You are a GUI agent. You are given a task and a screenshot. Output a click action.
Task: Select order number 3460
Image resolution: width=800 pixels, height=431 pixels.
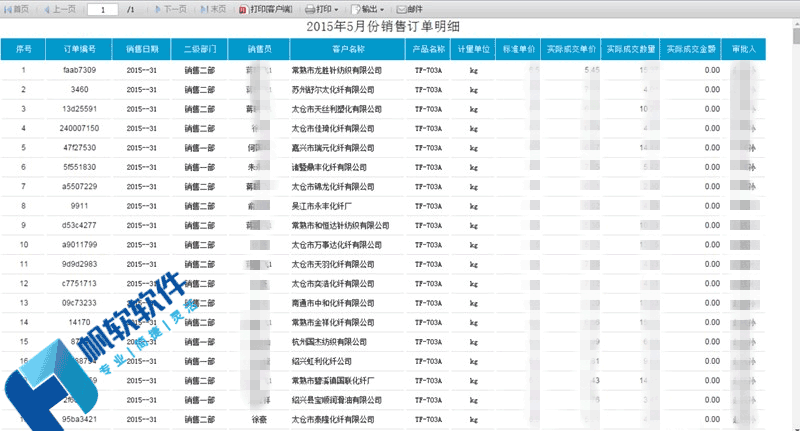pyautogui.click(x=79, y=89)
